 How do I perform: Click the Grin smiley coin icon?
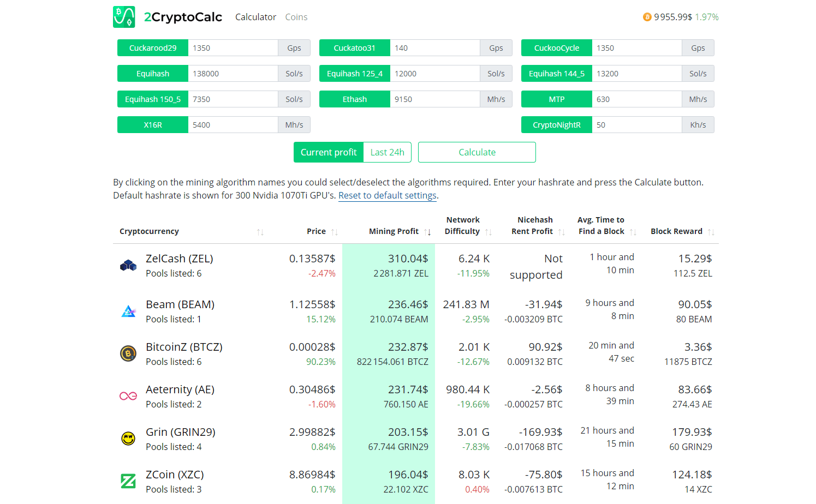(x=128, y=439)
